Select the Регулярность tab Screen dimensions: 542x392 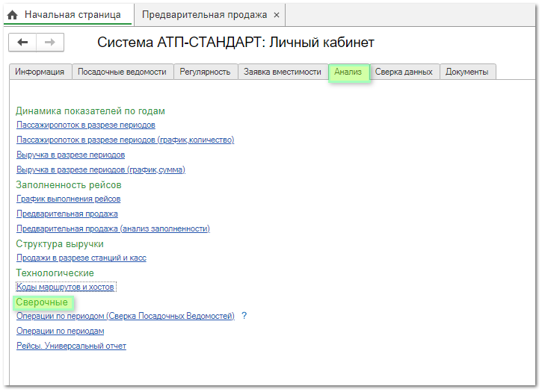pos(206,72)
